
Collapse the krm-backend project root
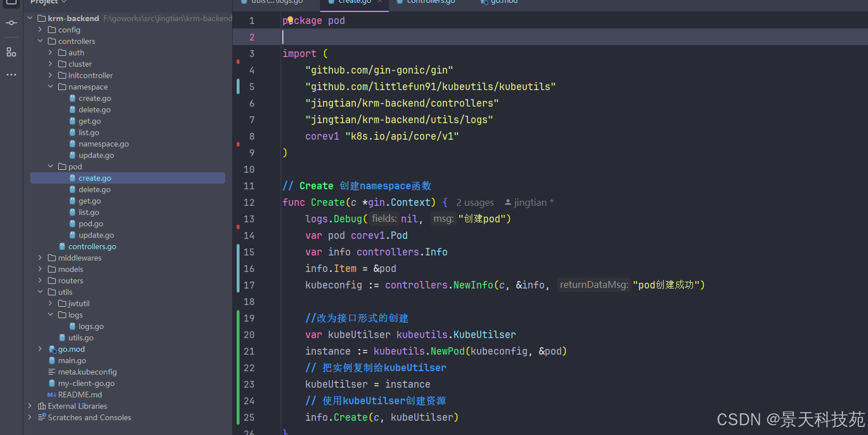click(x=30, y=18)
